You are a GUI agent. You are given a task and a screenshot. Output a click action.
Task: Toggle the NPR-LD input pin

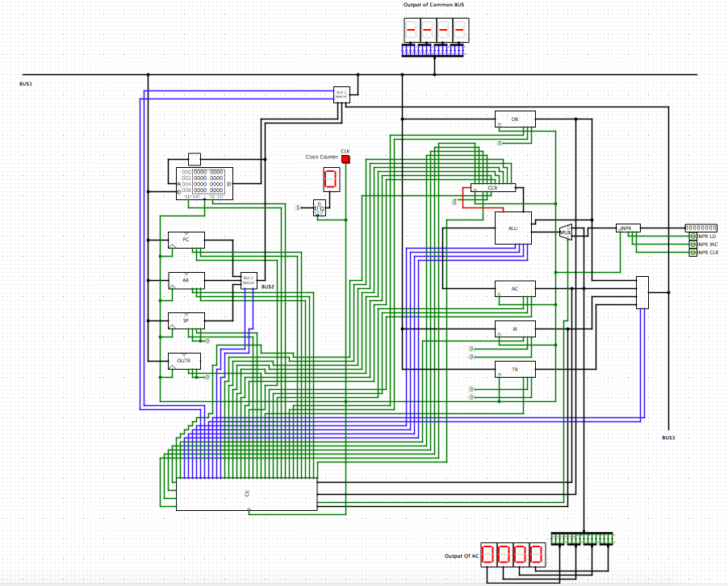(x=692, y=236)
